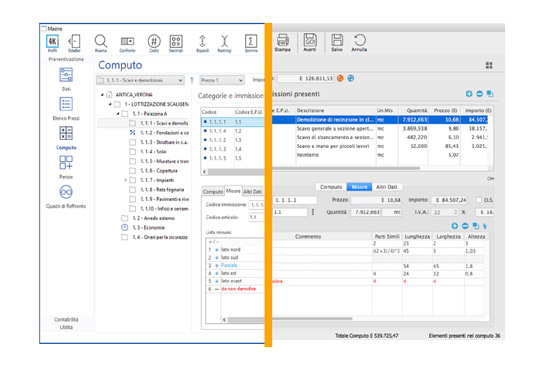This screenshot has width=544, height=373.
Task: Collapse the ANTICA_VERONA tree node
Action: (102, 94)
